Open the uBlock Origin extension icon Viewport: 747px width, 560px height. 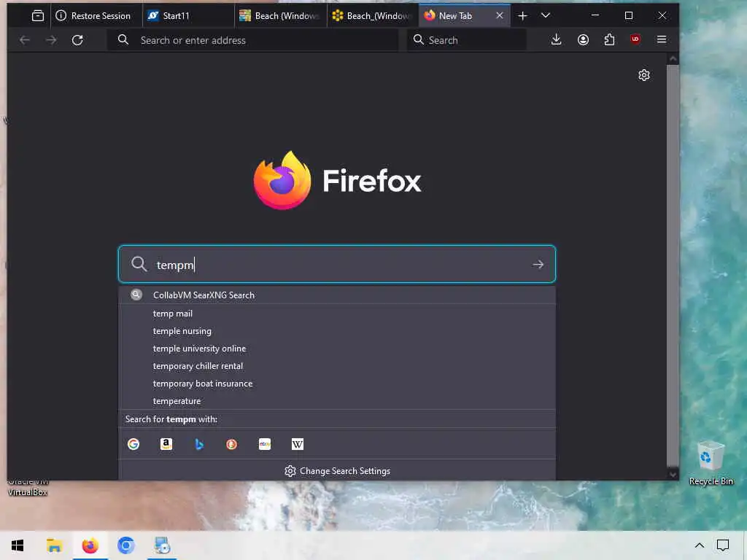pos(635,39)
